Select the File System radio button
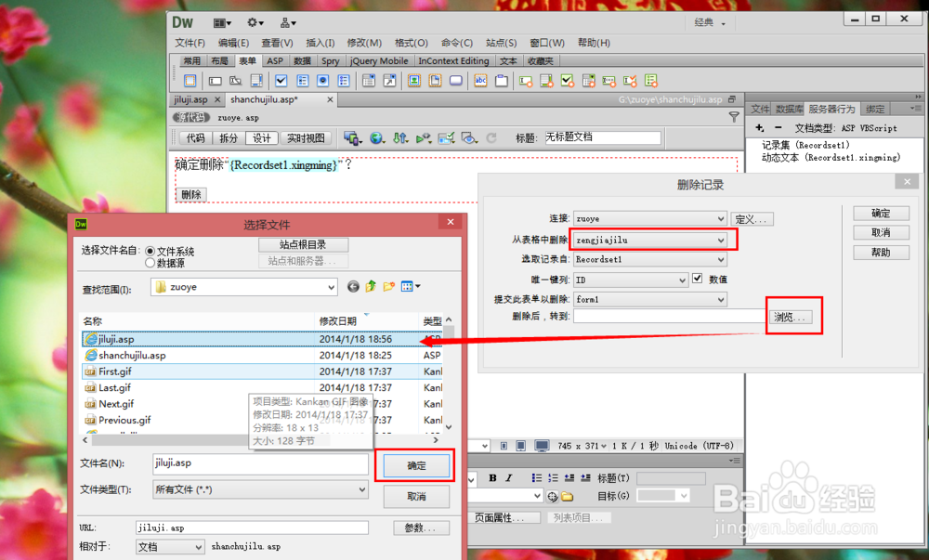The height and width of the screenshot is (560, 929). [150, 251]
